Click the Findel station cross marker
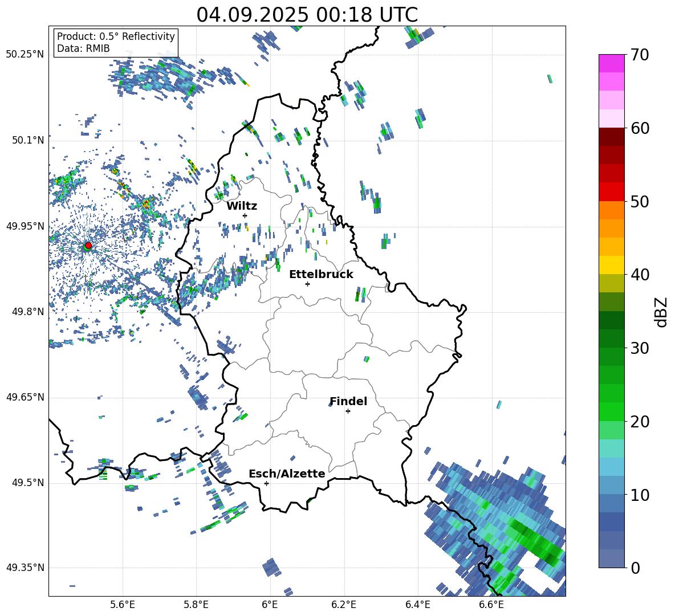Viewport: 675px width, 616px height. click(x=348, y=411)
